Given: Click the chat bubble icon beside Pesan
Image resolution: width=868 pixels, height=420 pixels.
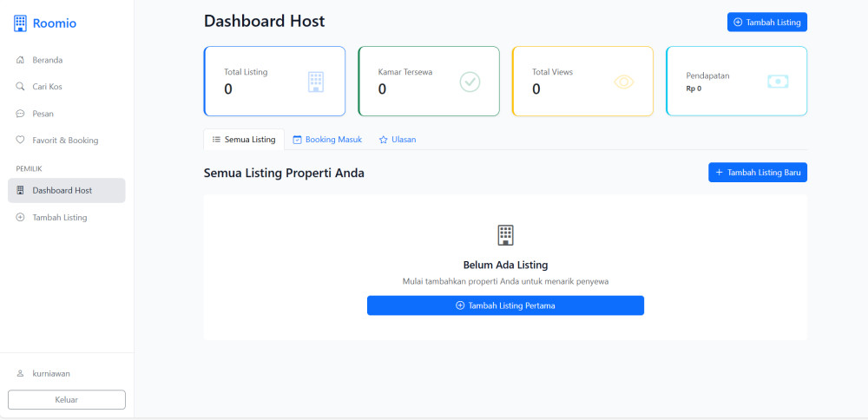Looking at the screenshot, I should (x=20, y=114).
